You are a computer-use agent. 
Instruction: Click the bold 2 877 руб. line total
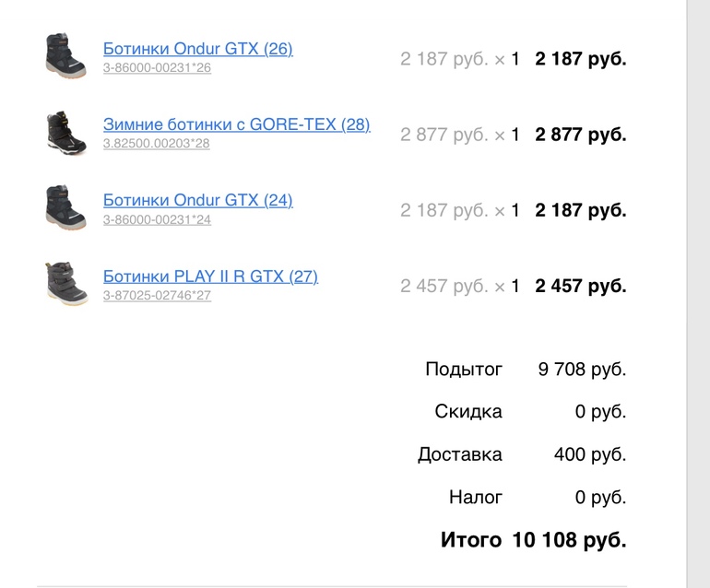(x=580, y=135)
